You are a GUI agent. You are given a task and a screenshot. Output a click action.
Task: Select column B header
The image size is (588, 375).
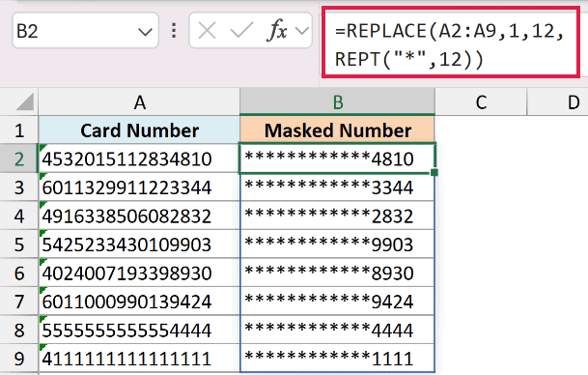338,102
